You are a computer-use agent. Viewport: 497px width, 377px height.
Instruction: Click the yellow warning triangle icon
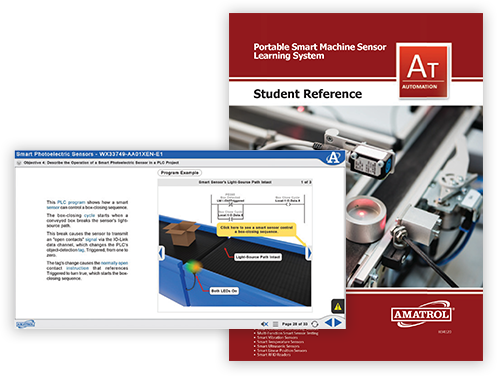click(x=338, y=306)
